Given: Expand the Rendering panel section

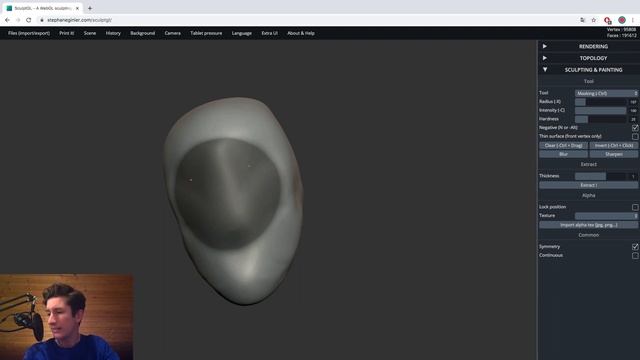Looking at the screenshot, I should (589, 47).
